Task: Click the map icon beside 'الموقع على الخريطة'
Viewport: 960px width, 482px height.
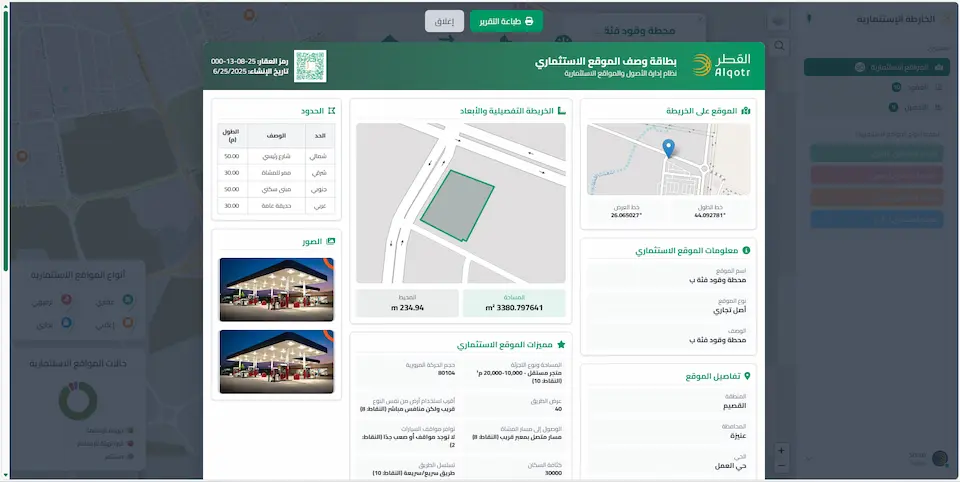Action: 746,110
